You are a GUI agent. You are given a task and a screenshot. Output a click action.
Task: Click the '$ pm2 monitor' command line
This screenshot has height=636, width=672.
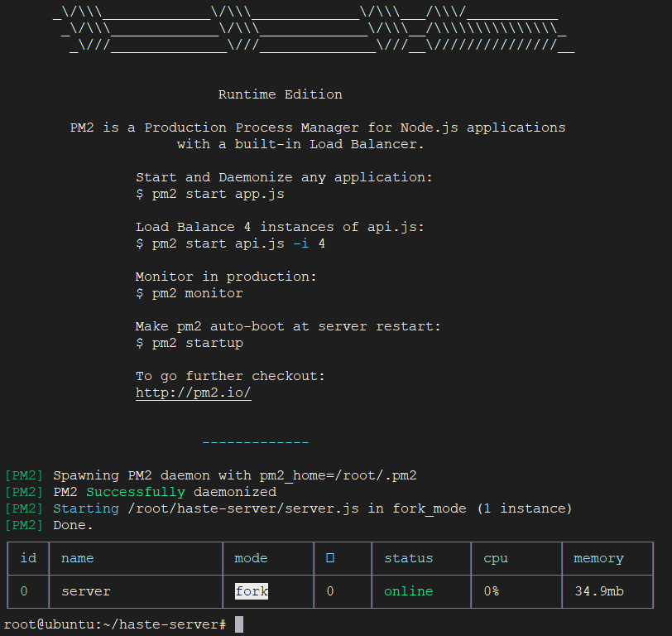pyautogui.click(x=189, y=293)
